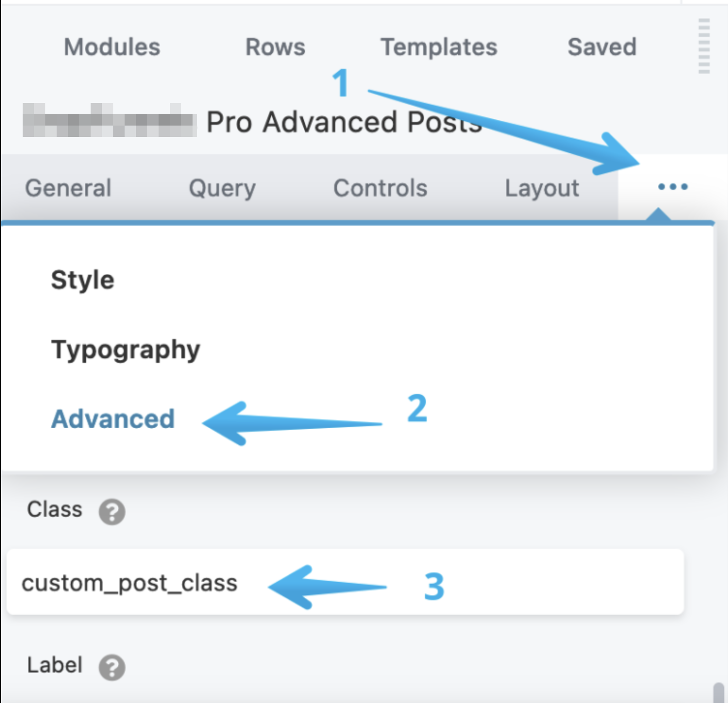
Task: Click the Pro Advanced Posts panel title
Action: click(x=344, y=122)
